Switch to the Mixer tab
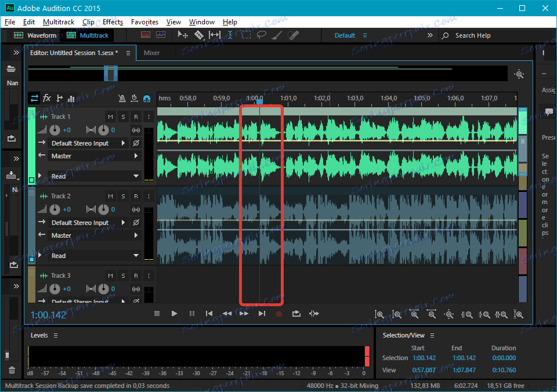Viewport: 557px width, 392px height. click(x=151, y=53)
